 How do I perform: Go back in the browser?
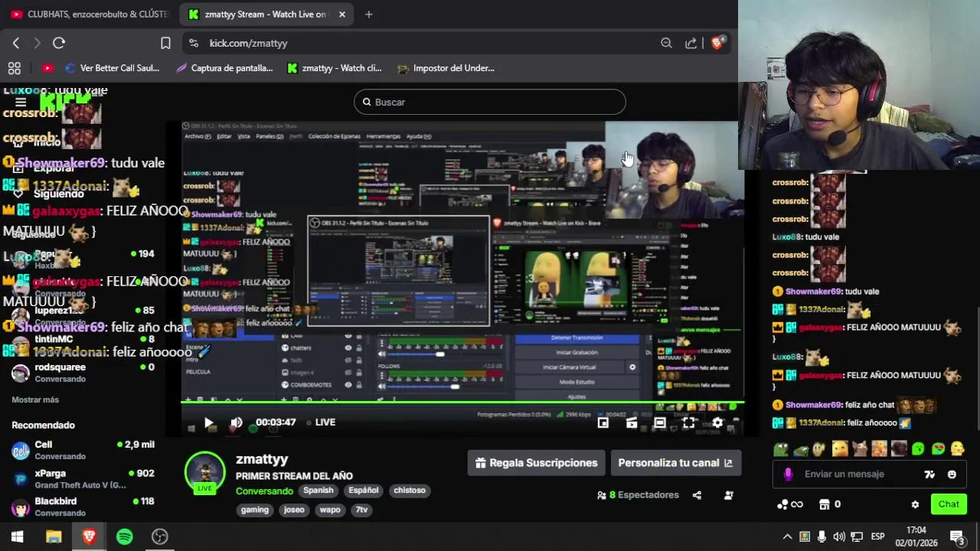(x=16, y=43)
